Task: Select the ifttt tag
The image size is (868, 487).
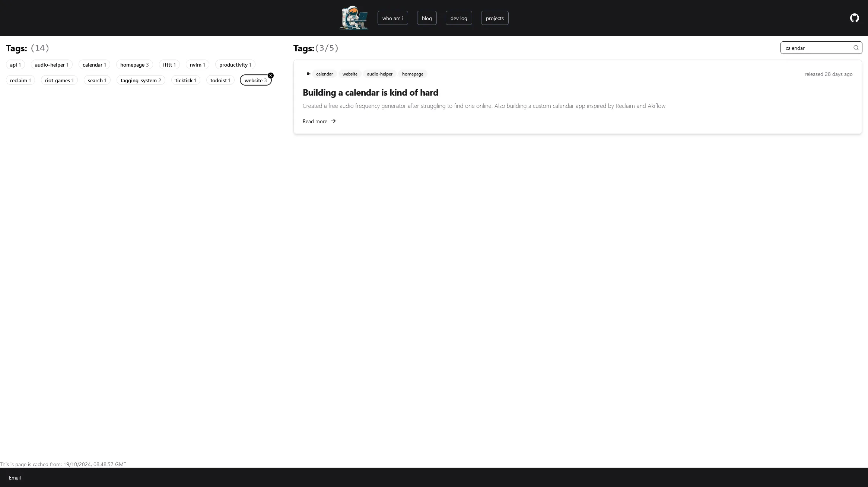Action: 169,65
